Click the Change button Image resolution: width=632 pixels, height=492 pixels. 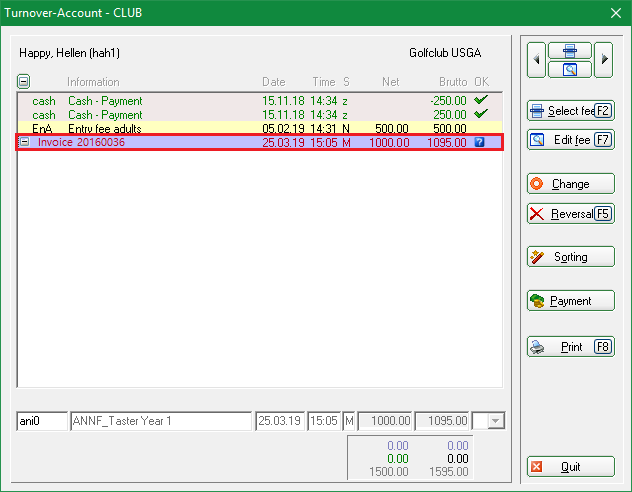point(571,184)
